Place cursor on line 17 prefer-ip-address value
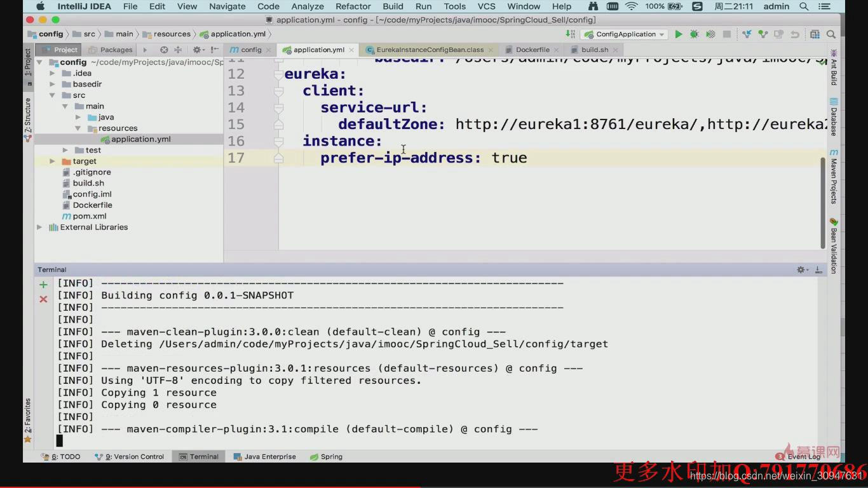The height and width of the screenshot is (488, 868). [509, 158]
